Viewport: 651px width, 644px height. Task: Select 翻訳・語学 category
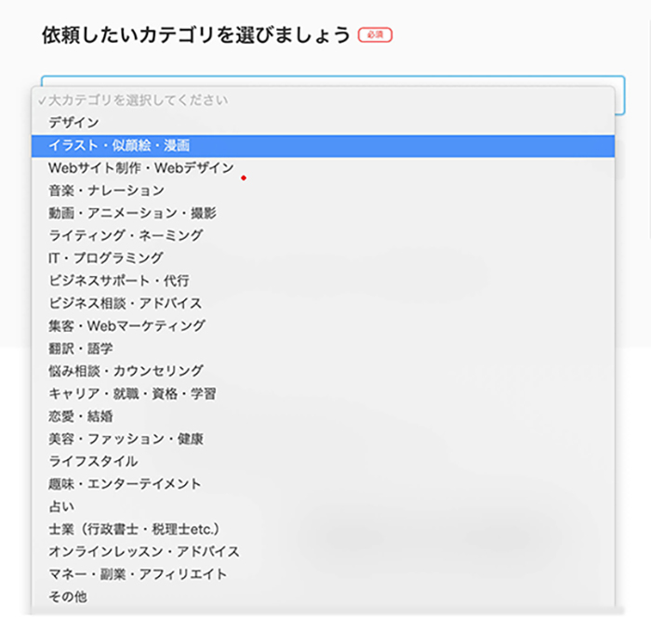323,348
